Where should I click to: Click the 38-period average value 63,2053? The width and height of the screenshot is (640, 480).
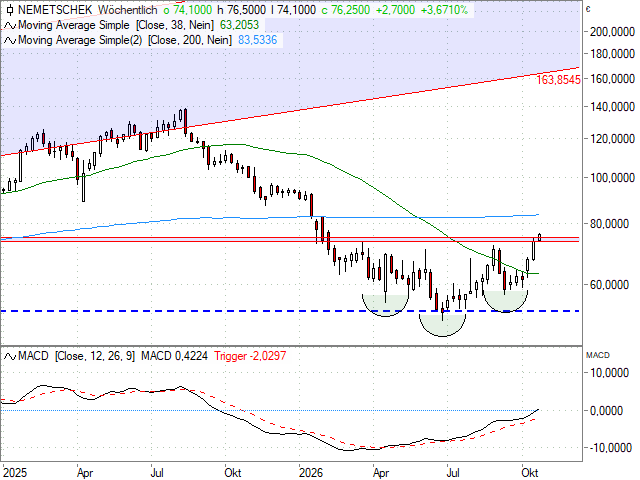240,25
